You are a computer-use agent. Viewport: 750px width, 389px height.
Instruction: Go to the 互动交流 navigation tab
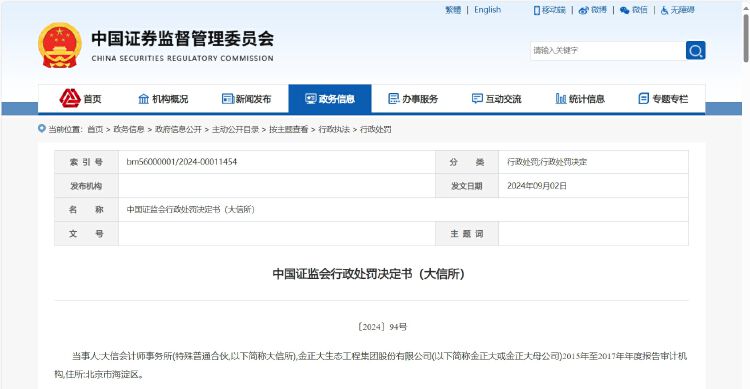[x=496, y=99]
